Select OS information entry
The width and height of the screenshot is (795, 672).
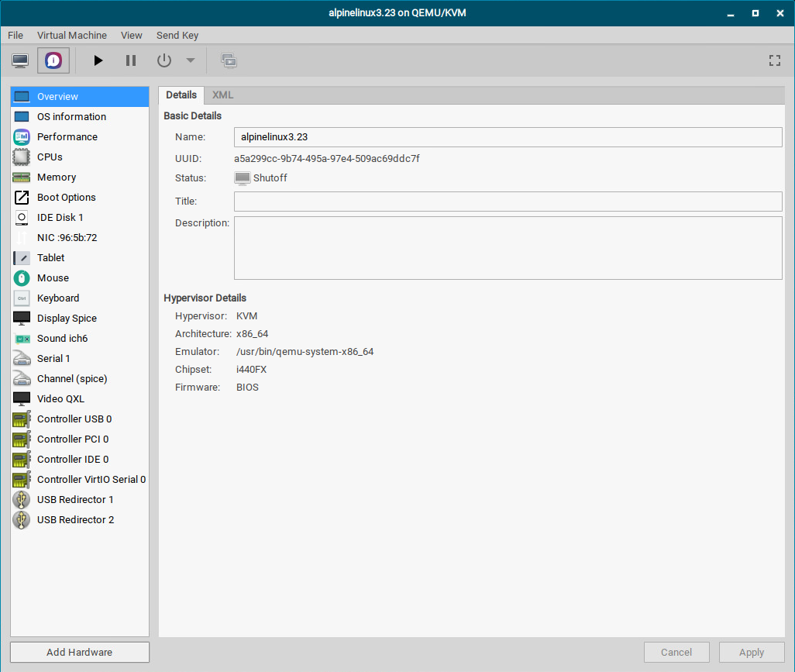point(80,116)
